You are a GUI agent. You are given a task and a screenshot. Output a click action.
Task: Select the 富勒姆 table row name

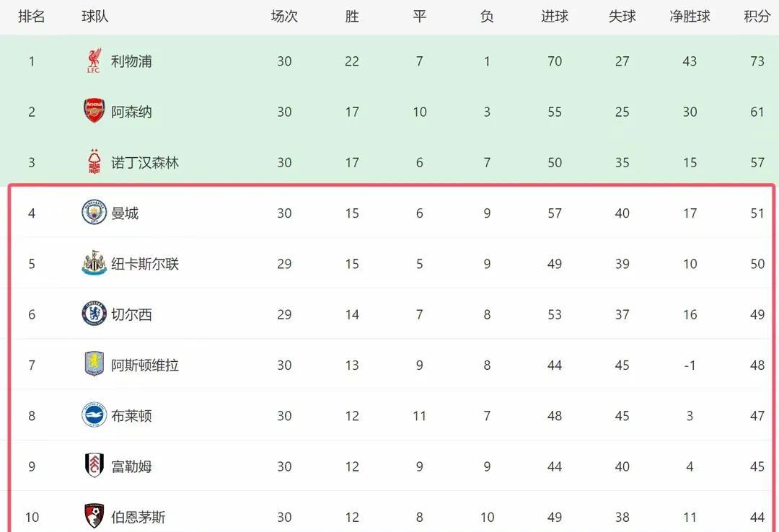point(131,467)
